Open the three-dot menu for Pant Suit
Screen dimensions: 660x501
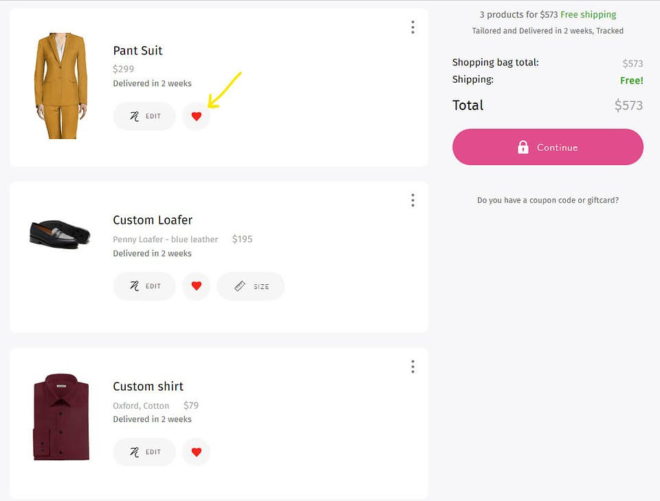point(412,28)
